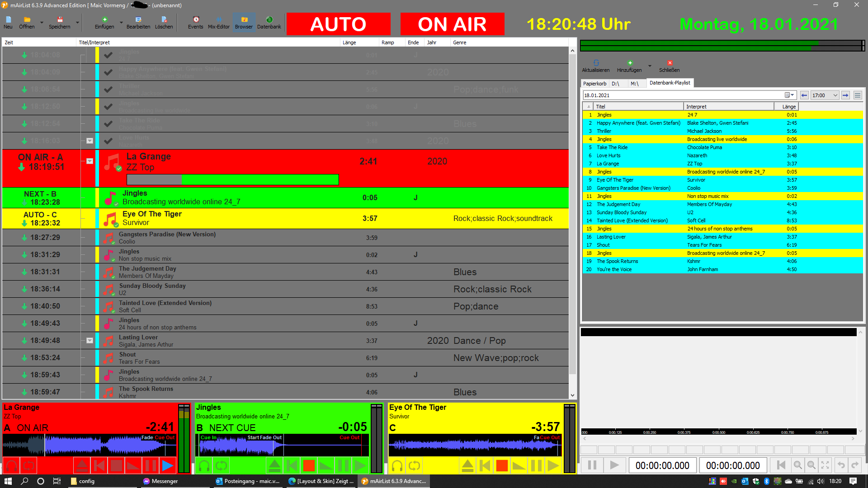Click play on player A
Viewport: 868px width, 488px height.
(167, 465)
